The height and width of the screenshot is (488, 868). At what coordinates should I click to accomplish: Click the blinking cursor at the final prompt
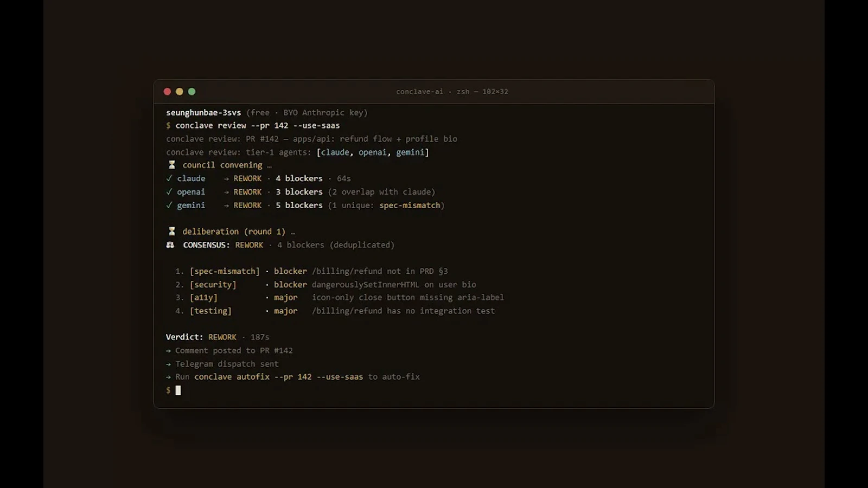pos(178,390)
